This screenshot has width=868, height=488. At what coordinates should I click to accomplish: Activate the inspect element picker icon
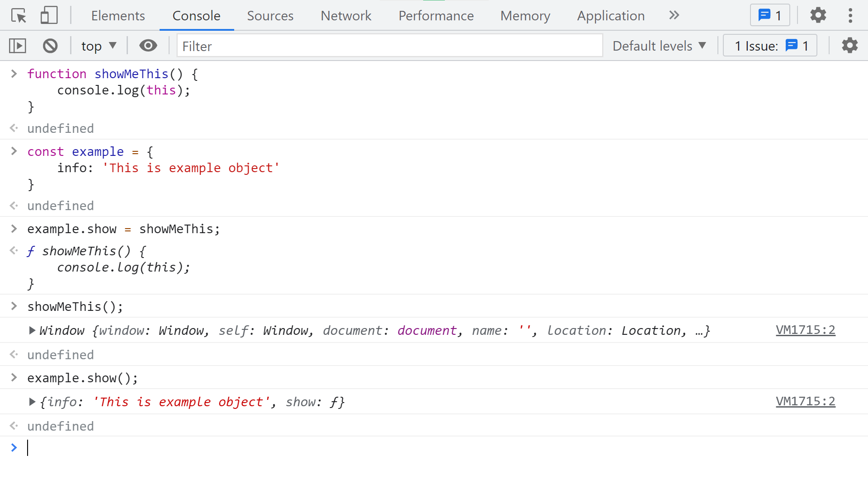19,16
